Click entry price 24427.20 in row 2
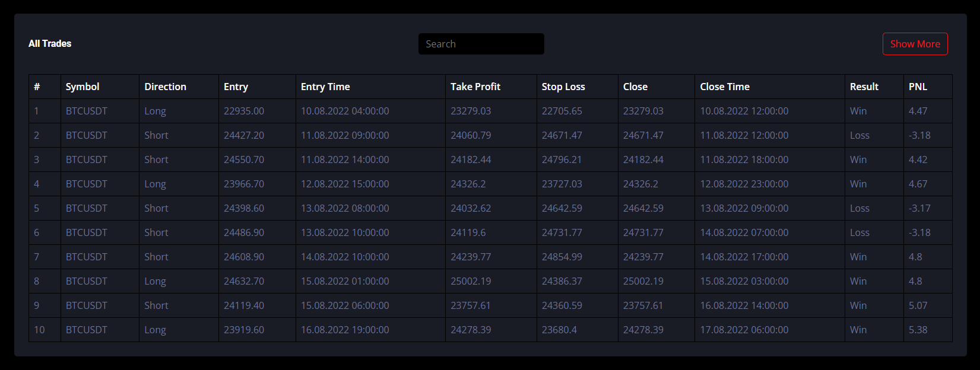The image size is (980, 370). [244, 135]
